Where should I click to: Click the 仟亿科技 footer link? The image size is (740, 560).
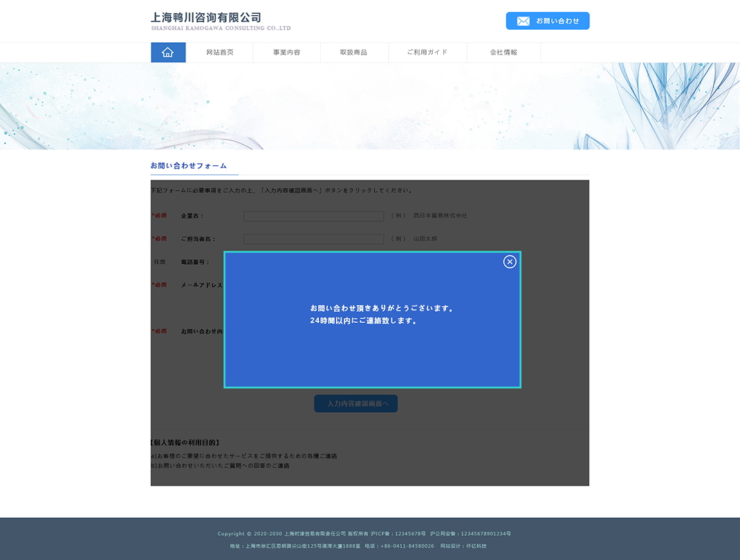point(476,546)
